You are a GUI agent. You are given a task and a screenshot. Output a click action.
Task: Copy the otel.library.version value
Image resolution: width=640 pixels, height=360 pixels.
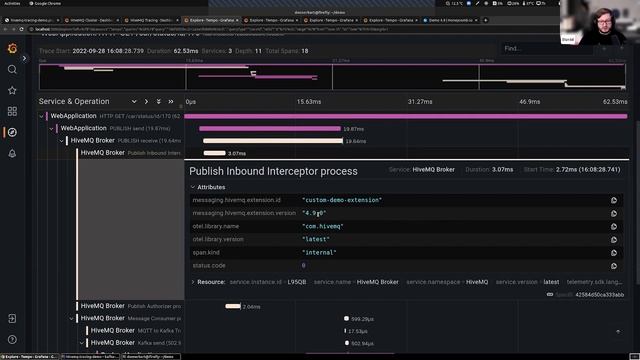pyautogui.click(x=614, y=240)
